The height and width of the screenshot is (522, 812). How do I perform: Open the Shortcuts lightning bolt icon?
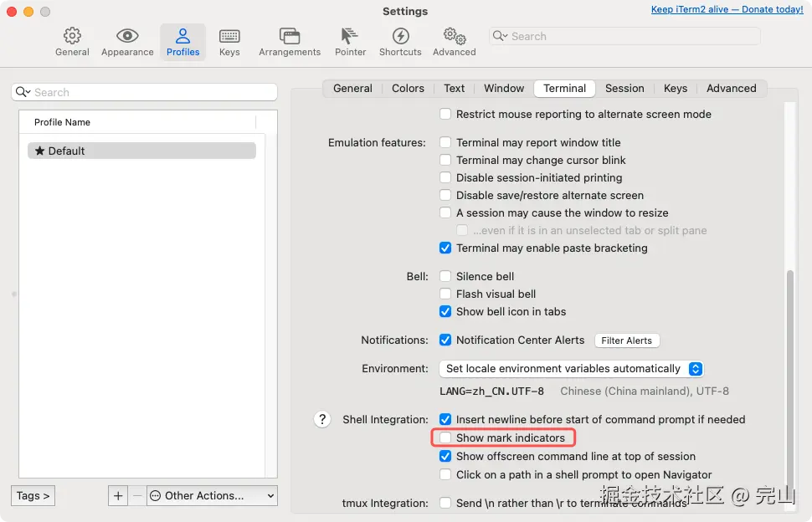(x=400, y=36)
